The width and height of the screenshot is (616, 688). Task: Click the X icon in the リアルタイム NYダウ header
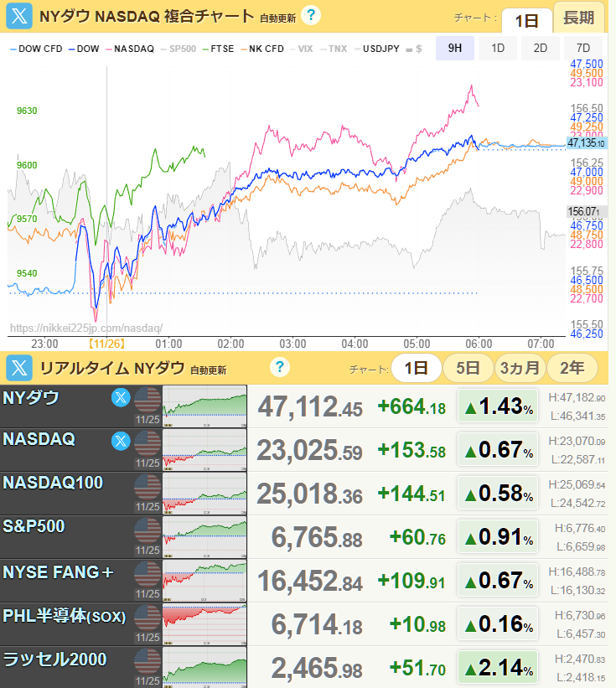click(19, 368)
